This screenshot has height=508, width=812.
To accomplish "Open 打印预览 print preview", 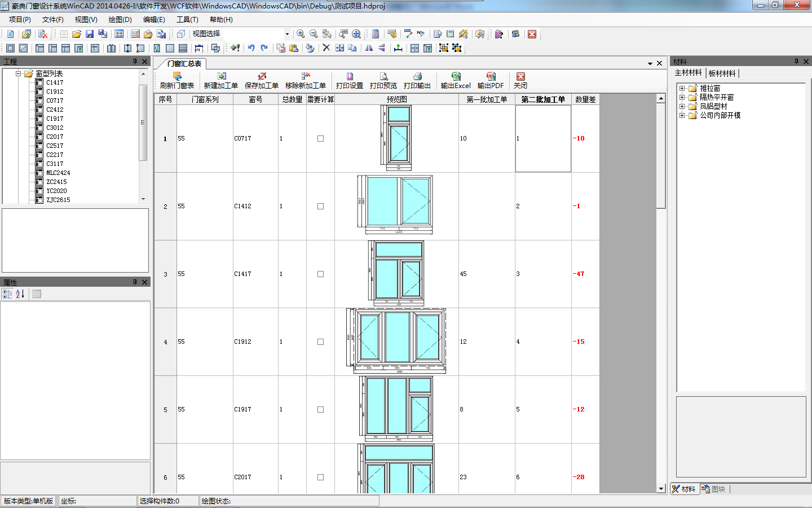I will (383, 81).
